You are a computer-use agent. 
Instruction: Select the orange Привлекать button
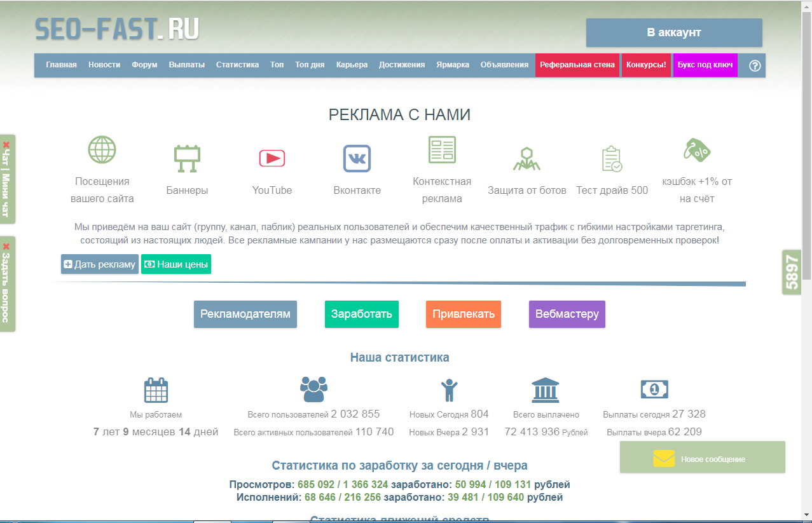click(x=464, y=314)
